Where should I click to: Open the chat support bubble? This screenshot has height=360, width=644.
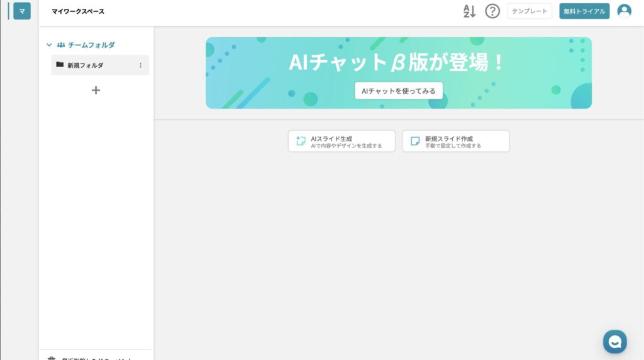[x=614, y=342]
